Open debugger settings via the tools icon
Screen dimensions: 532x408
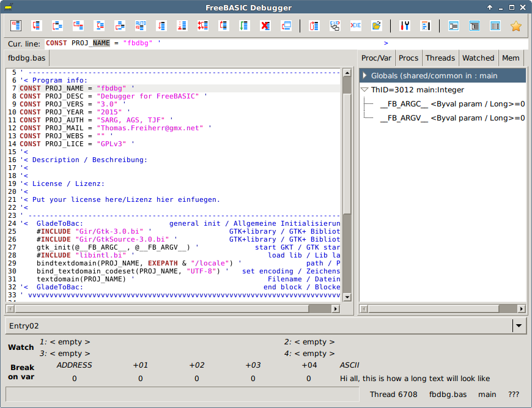tap(405, 26)
